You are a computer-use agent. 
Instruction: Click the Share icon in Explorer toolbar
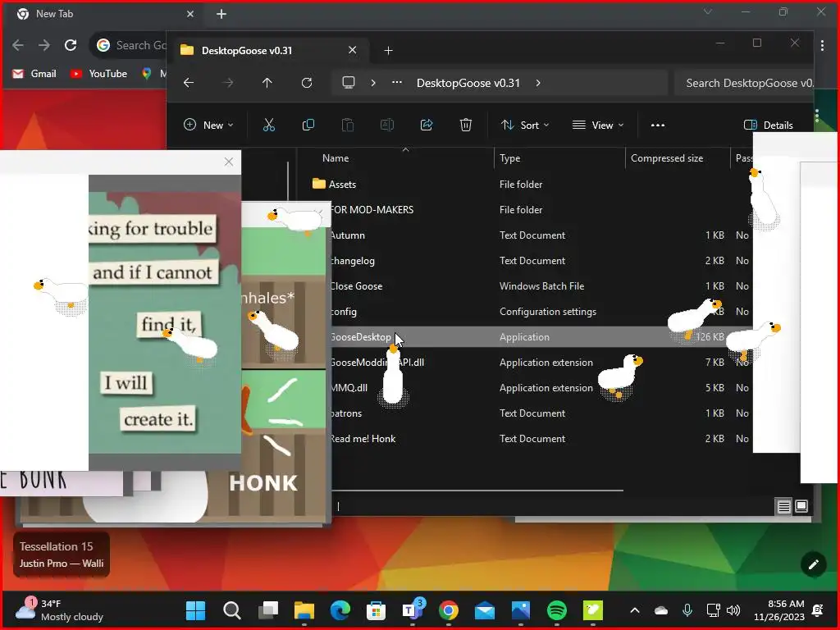pos(427,125)
